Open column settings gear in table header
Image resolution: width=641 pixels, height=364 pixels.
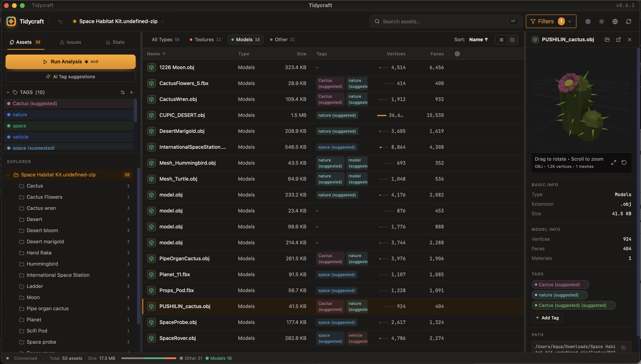pos(457,54)
